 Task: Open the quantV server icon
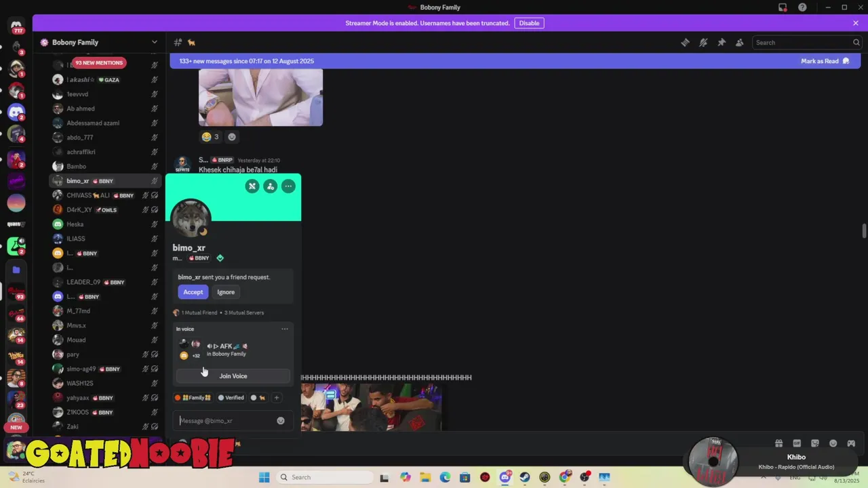16,224
